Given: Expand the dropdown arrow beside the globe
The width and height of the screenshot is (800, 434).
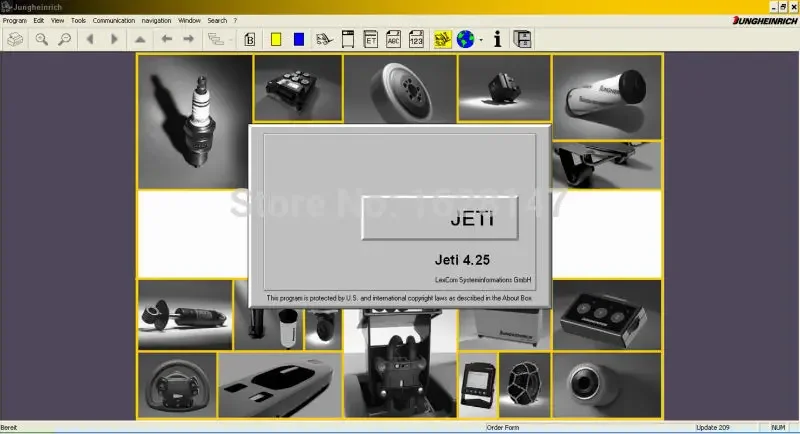Looking at the screenshot, I should click(x=481, y=40).
